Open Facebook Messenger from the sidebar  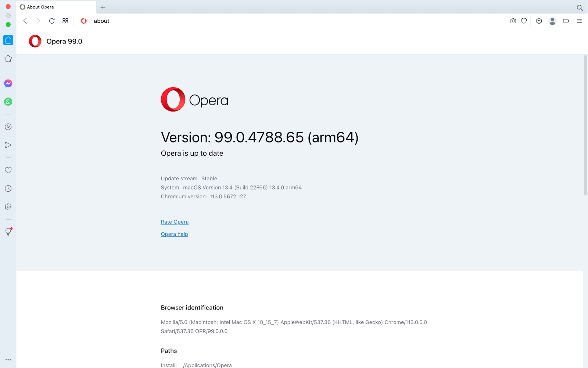tap(8, 83)
